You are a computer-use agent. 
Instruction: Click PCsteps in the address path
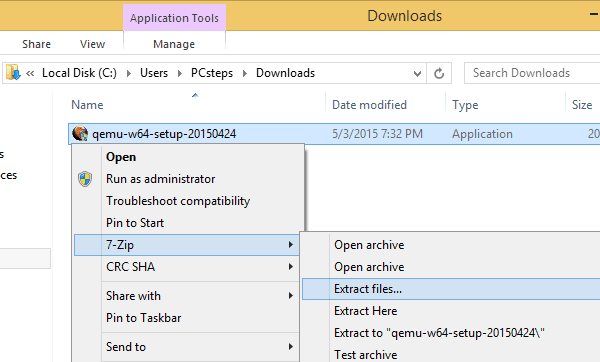(x=212, y=73)
